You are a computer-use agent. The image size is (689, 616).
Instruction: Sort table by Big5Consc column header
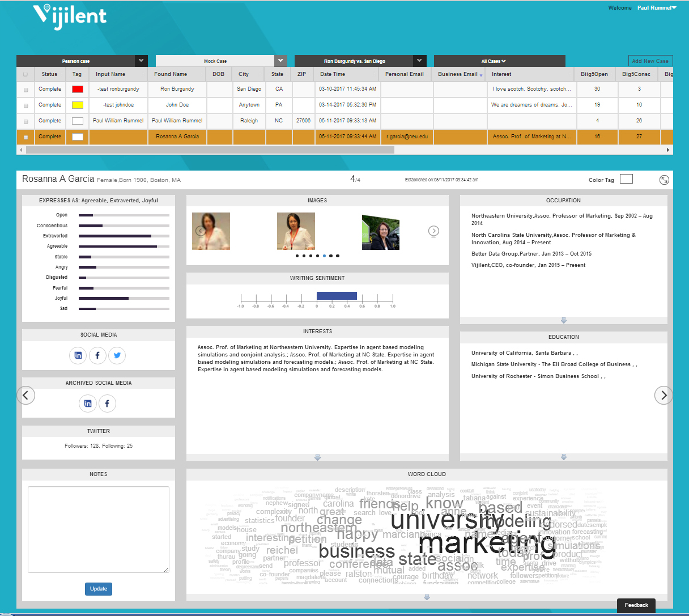pos(636,74)
